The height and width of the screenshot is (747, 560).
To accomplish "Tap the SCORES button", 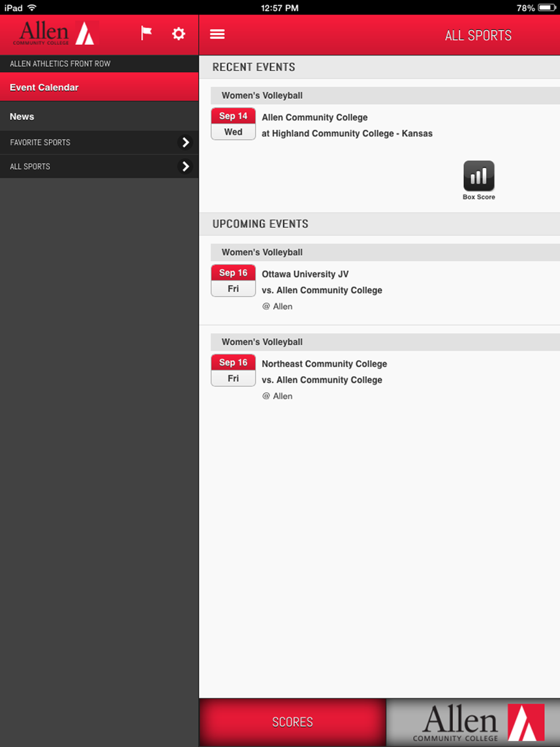I will (x=292, y=722).
